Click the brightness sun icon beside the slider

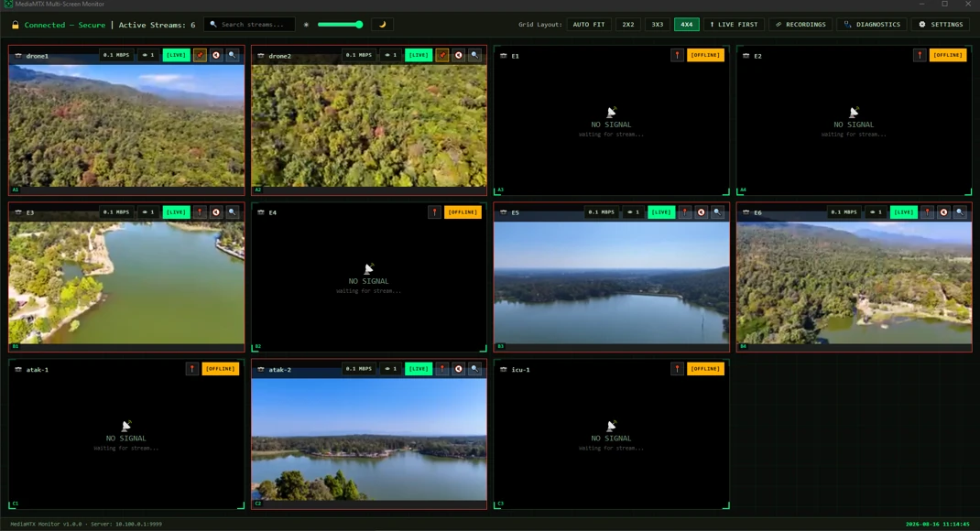[306, 25]
